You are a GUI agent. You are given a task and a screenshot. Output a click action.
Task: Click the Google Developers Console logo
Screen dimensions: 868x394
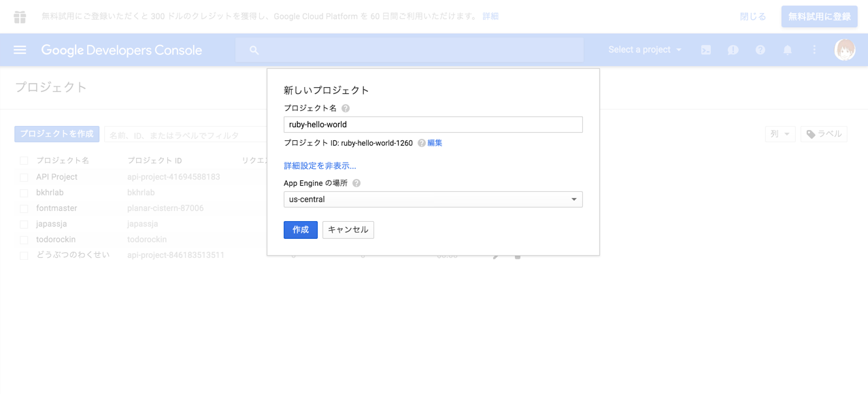click(x=122, y=50)
